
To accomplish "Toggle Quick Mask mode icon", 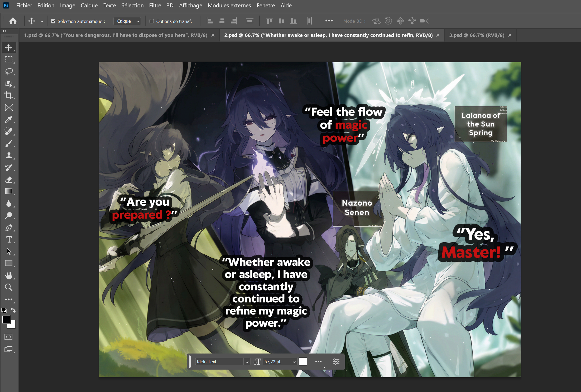I will (8, 337).
